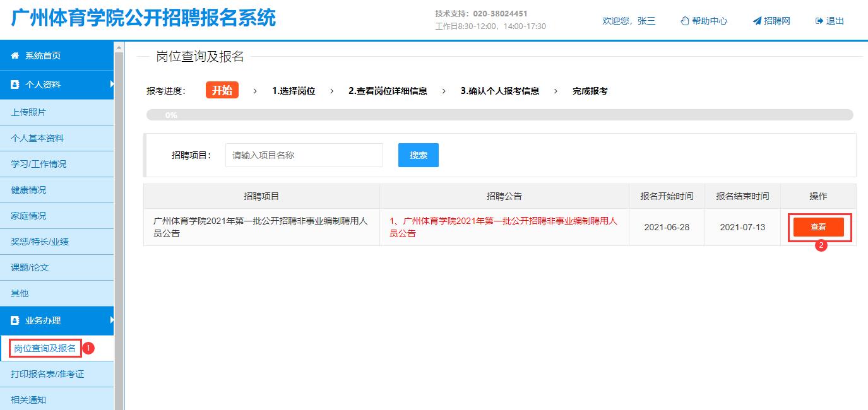868x410 pixels.
Task: Collapse the 业务办理 section arrow
Action: [x=112, y=320]
